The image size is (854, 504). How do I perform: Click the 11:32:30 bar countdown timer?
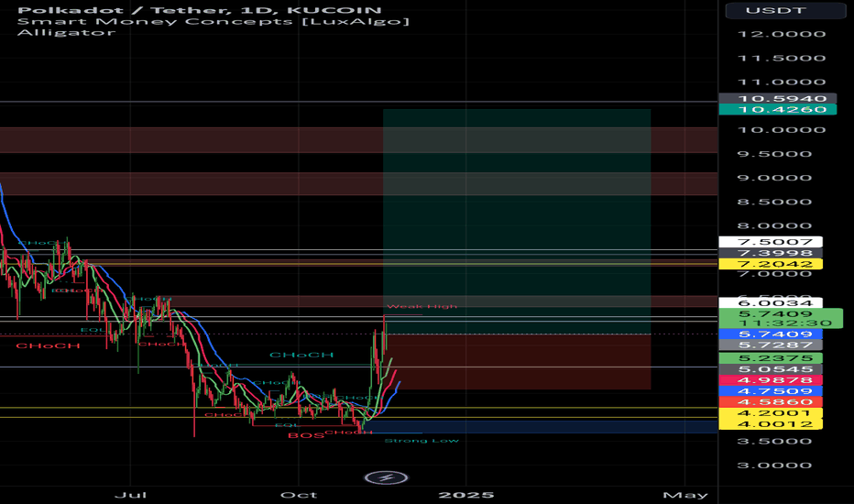pos(785,323)
